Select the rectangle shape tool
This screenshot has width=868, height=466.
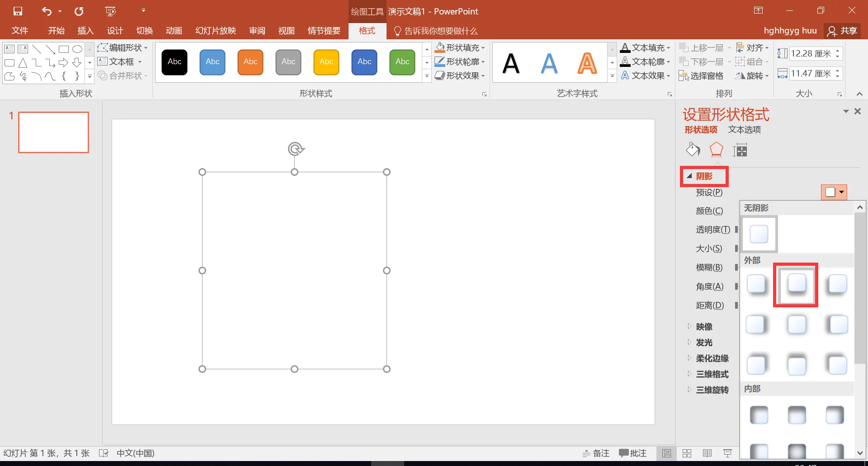[x=64, y=49]
